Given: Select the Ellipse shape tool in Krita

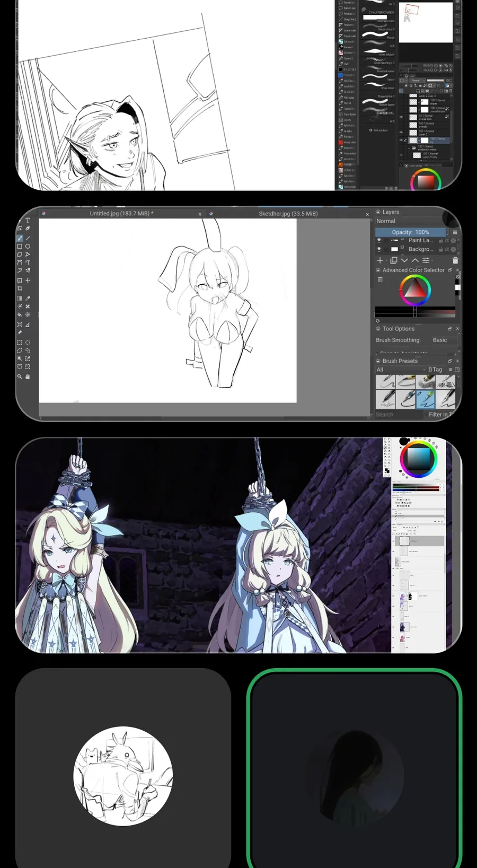Looking at the screenshot, I should point(28,247).
